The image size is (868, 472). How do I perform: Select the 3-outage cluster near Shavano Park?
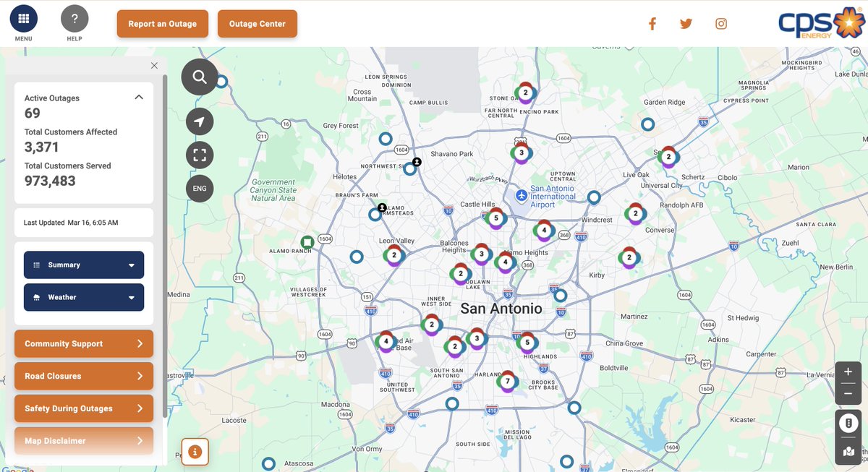[521, 153]
